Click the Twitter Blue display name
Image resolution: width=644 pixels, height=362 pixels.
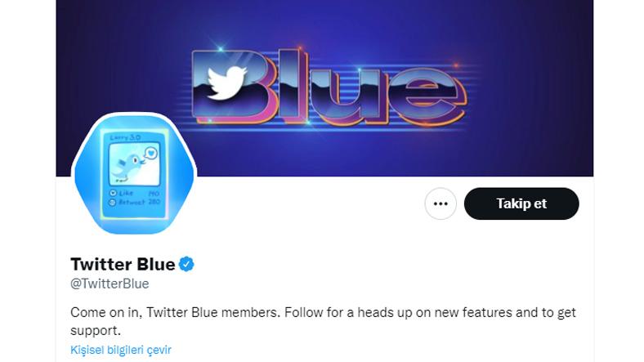coord(123,264)
